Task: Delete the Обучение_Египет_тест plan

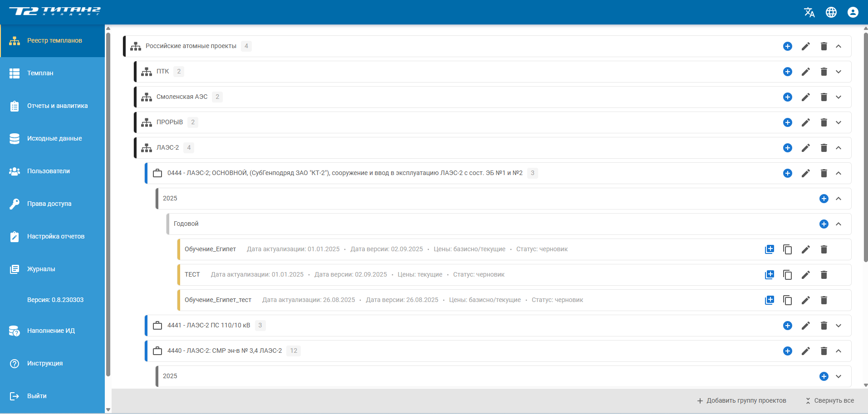Action: click(x=824, y=300)
